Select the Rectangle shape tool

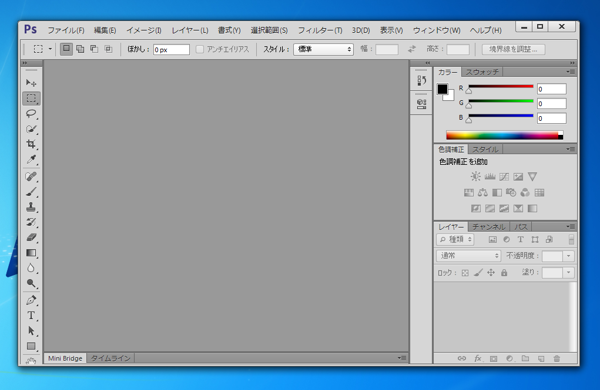[31, 346]
